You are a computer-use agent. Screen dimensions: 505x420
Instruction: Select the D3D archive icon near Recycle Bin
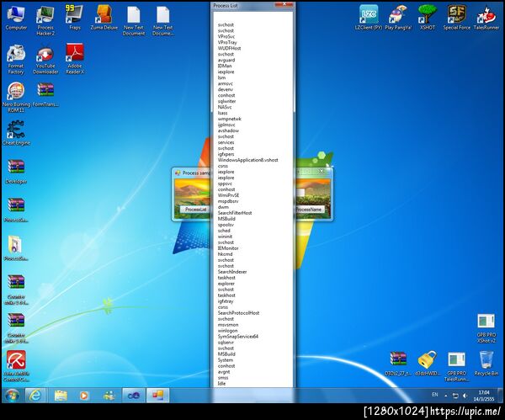click(x=398, y=364)
